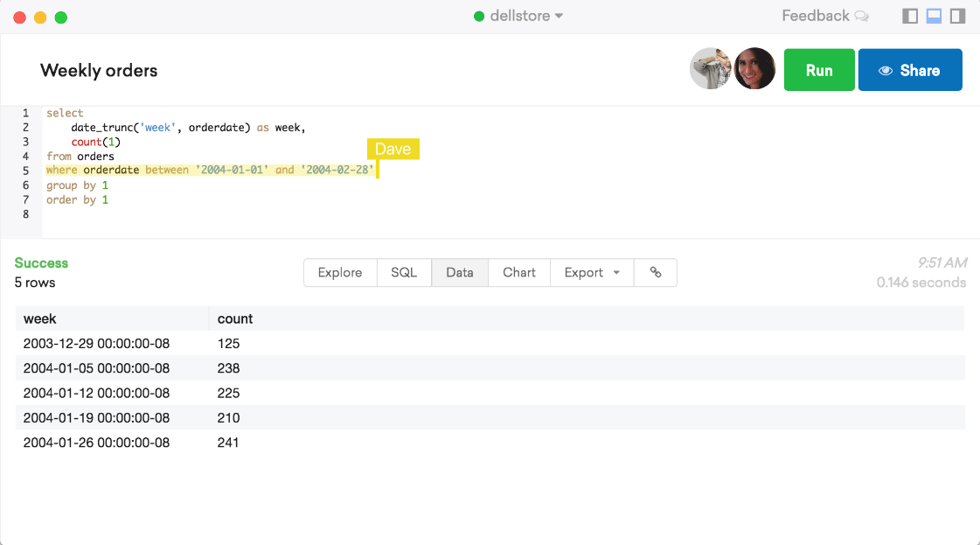Toggle the bottom panel layout icon
The image size is (980, 545).
point(933,16)
